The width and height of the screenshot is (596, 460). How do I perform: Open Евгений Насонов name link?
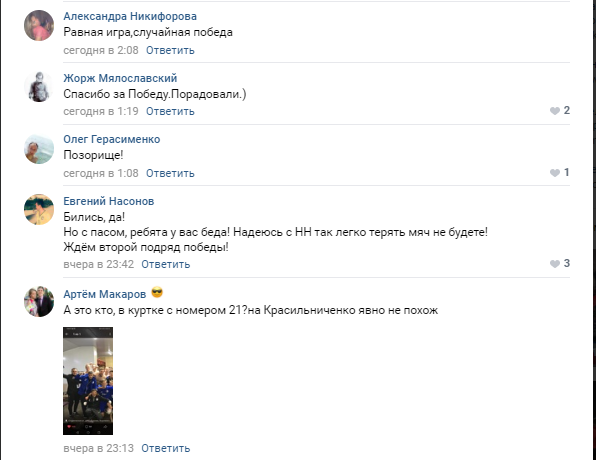coord(109,201)
